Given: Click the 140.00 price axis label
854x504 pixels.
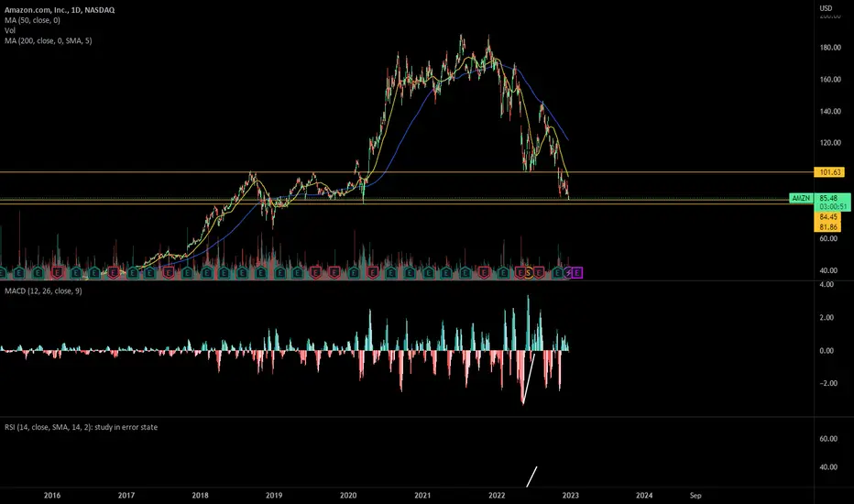Looking at the screenshot, I should point(830,111).
